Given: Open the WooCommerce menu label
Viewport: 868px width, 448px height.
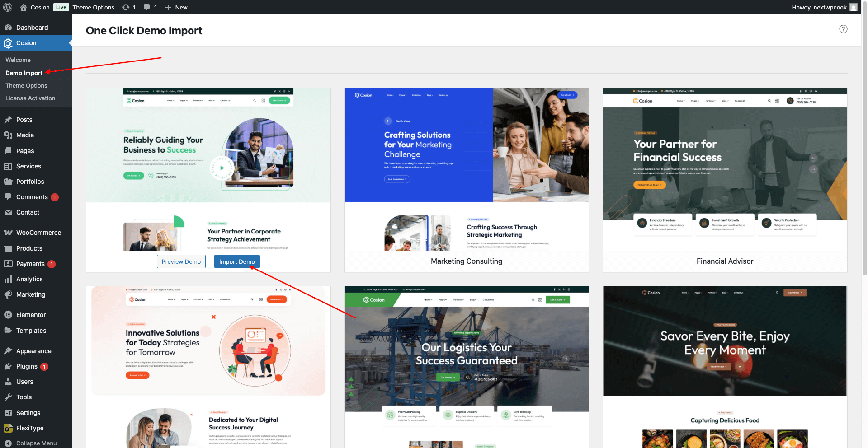Looking at the screenshot, I should coord(38,233).
